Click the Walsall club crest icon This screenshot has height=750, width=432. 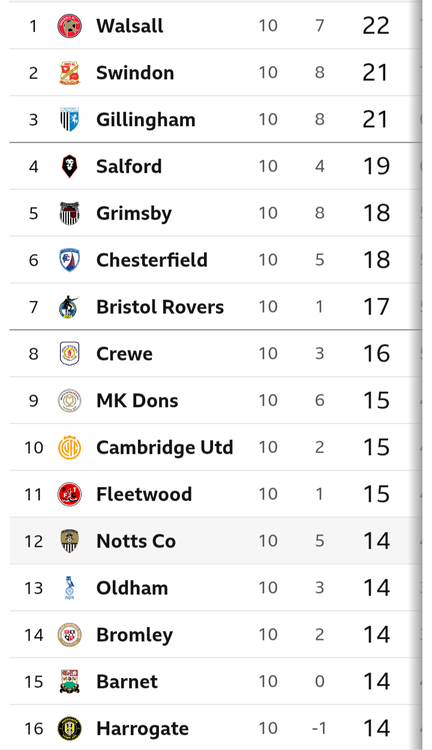coord(69,26)
